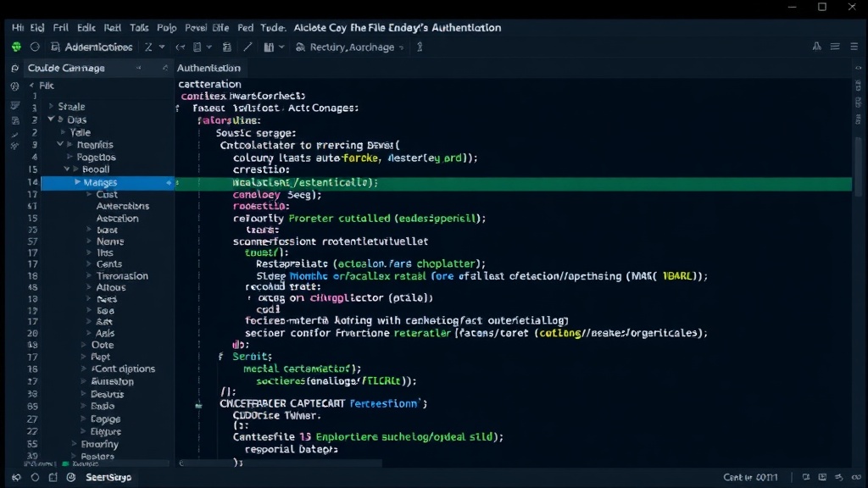Switch to the Authentiction editor tab
The image size is (868, 488).
click(x=209, y=68)
